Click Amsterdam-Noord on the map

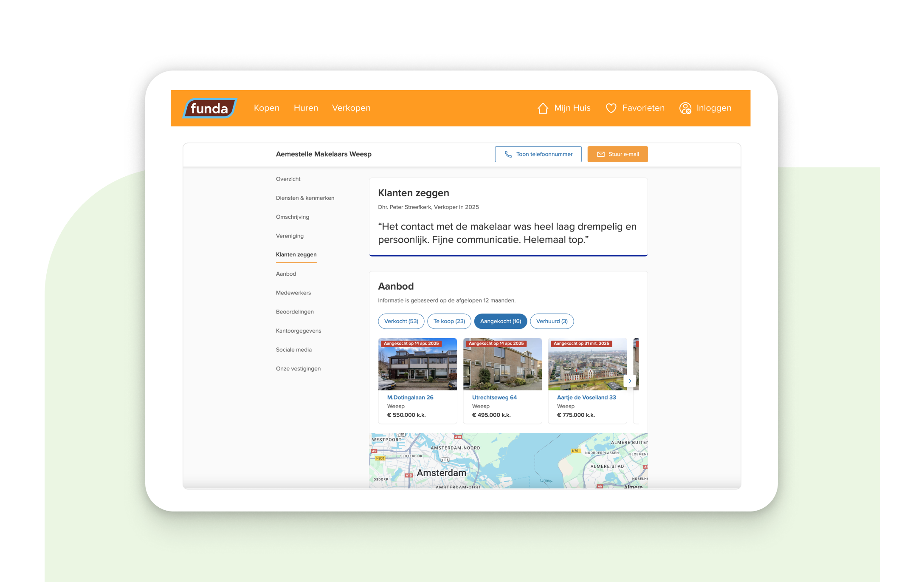tap(455, 448)
